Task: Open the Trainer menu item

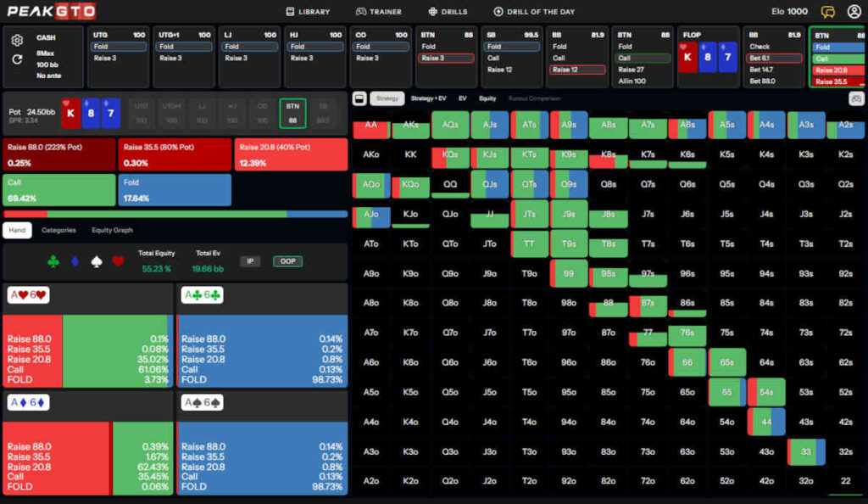Action: tap(378, 12)
